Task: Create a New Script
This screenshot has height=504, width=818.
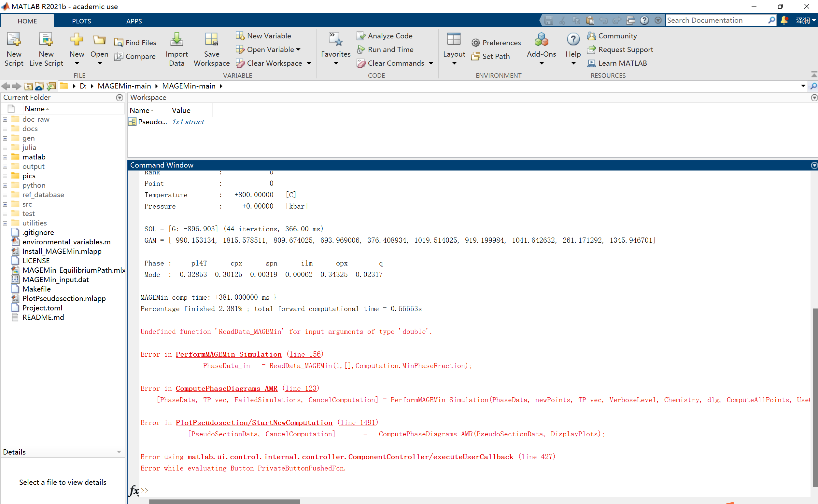Action: point(14,49)
